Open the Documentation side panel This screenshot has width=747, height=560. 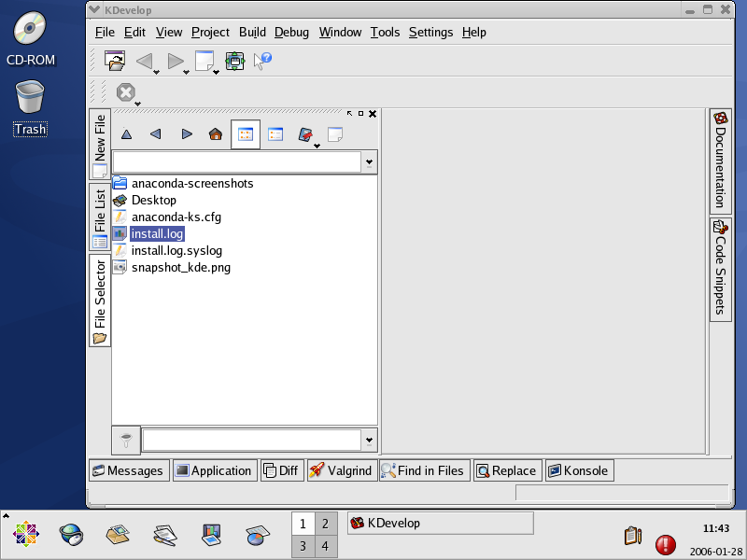(x=720, y=161)
